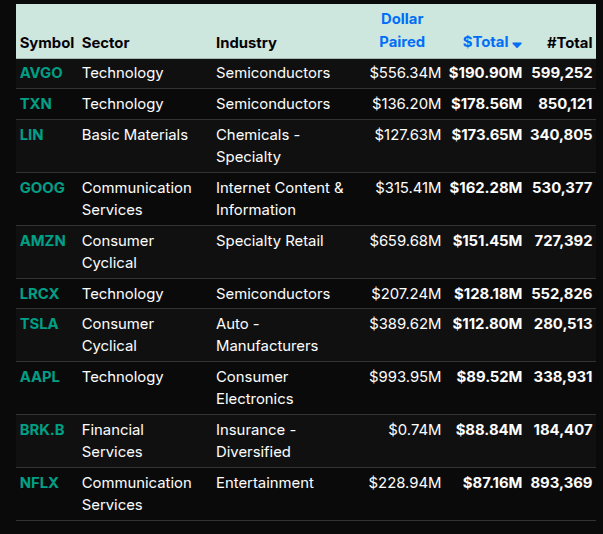Open the LIN symbol link

(x=32, y=135)
